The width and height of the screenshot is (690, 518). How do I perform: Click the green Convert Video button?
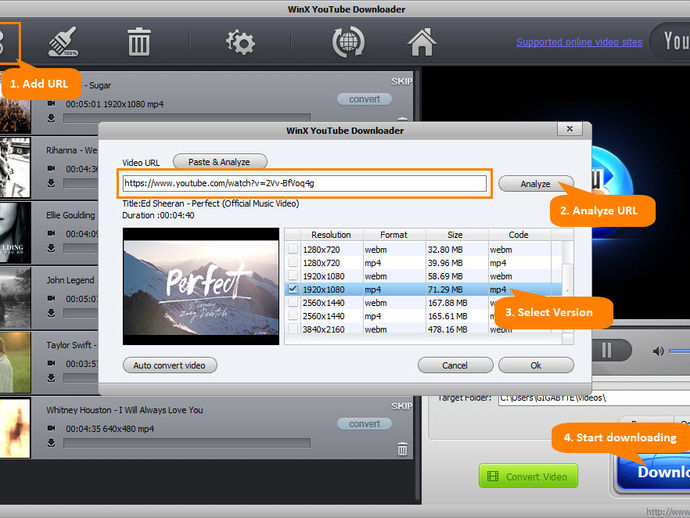(x=528, y=476)
